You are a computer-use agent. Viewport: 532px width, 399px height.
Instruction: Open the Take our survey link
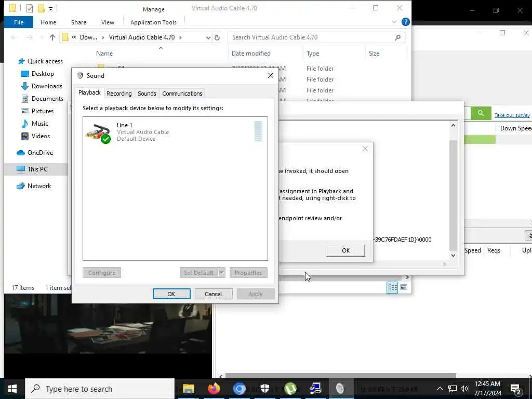click(512, 115)
